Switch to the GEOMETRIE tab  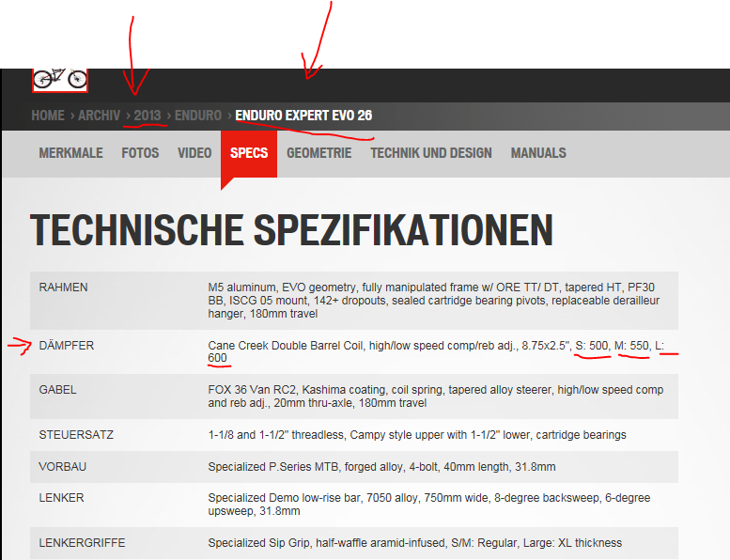pos(318,153)
